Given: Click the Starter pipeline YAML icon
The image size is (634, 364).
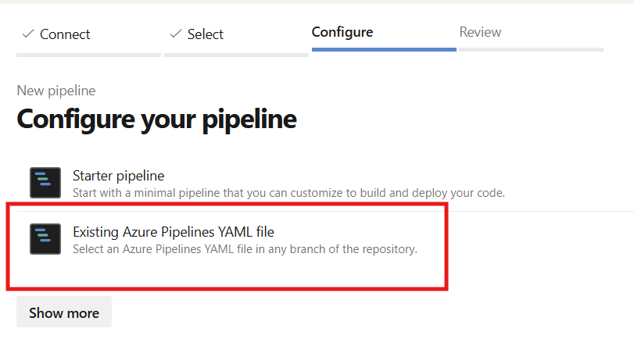Looking at the screenshot, I should [45, 183].
